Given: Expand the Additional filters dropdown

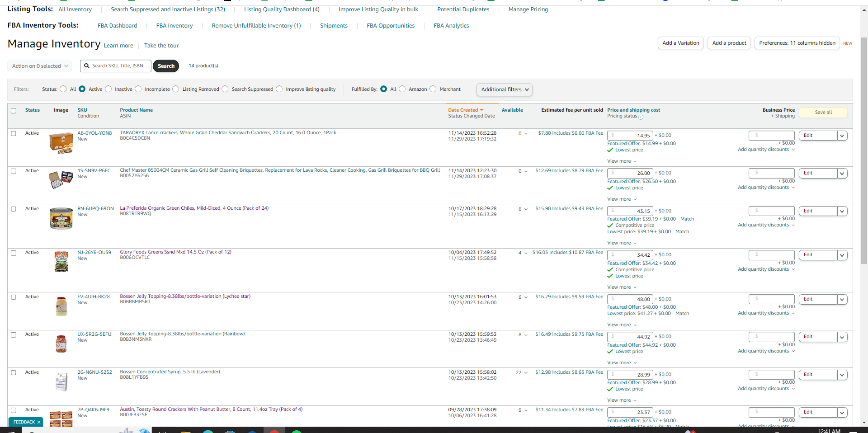Looking at the screenshot, I should (505, 89).
